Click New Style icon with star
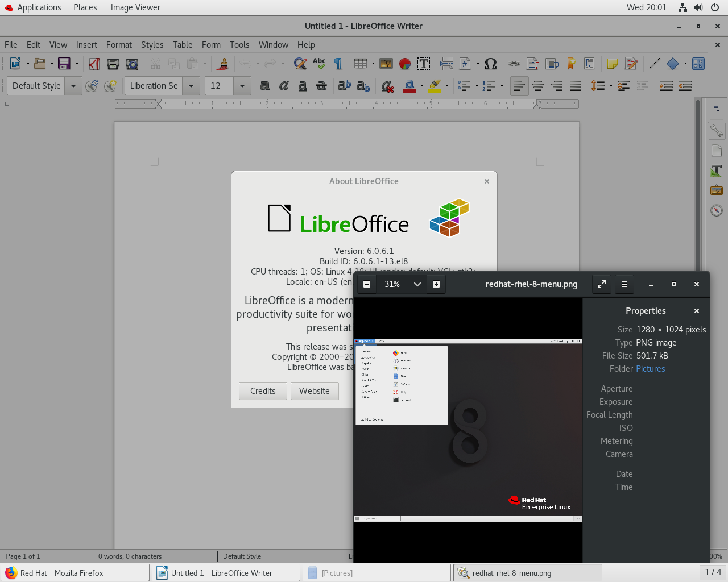This screenshot has width=728, height=582. click(x=110, y=86)
